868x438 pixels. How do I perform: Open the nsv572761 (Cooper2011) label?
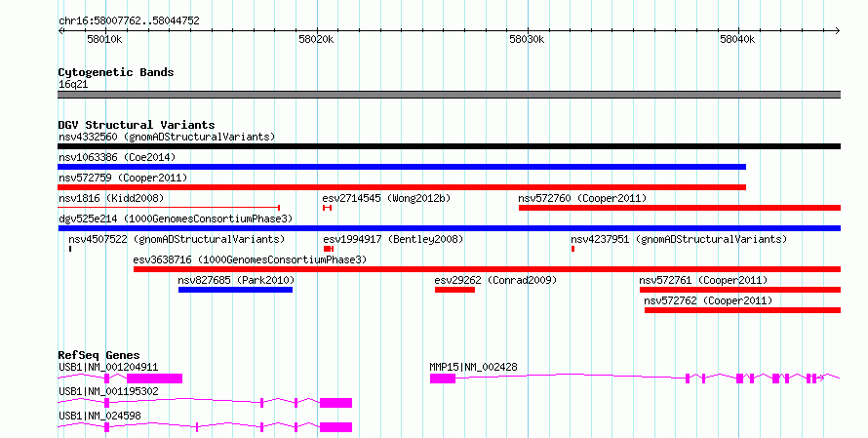click(703, 280)
